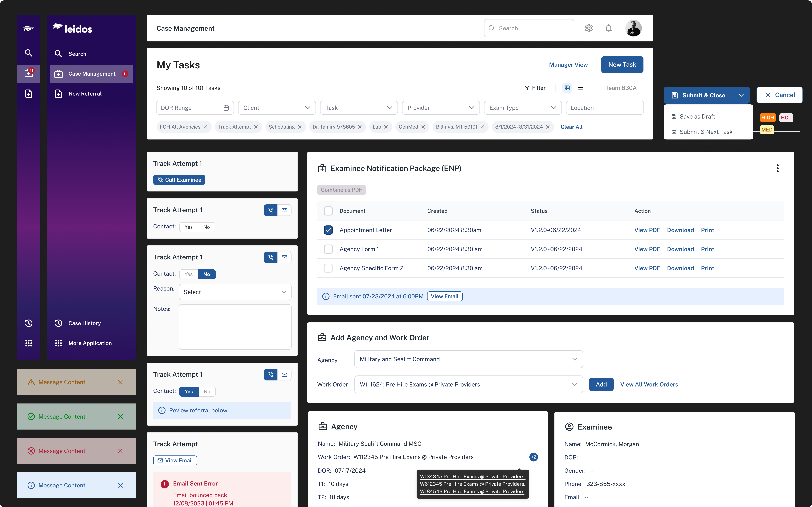Switch to grid view icon
This screenshot has width=812, height=507.
[x=567, y=88]
